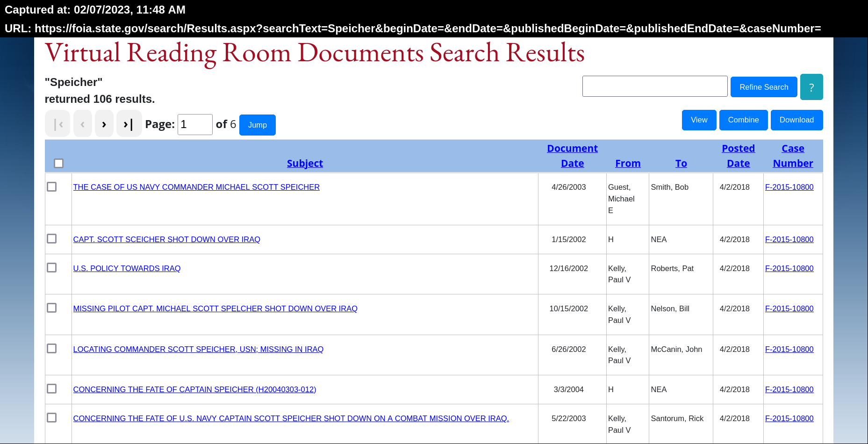The height and width of the screenshot is (444, 868).
Task: Open case F-2015-10800 in 1/15/2002 row
Action: pyautogui.click(x=789, y=239)
